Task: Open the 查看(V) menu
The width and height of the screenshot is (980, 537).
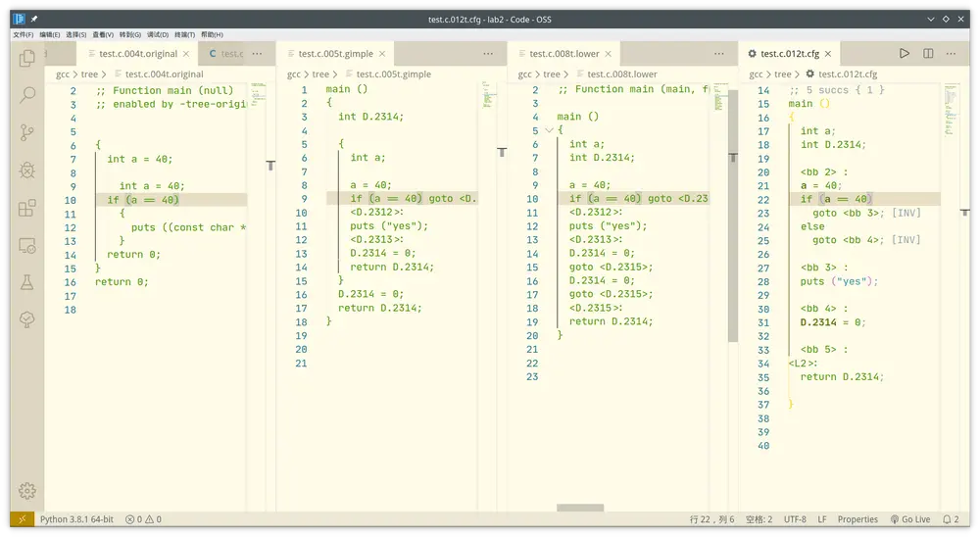Action: tap(103, 35)
